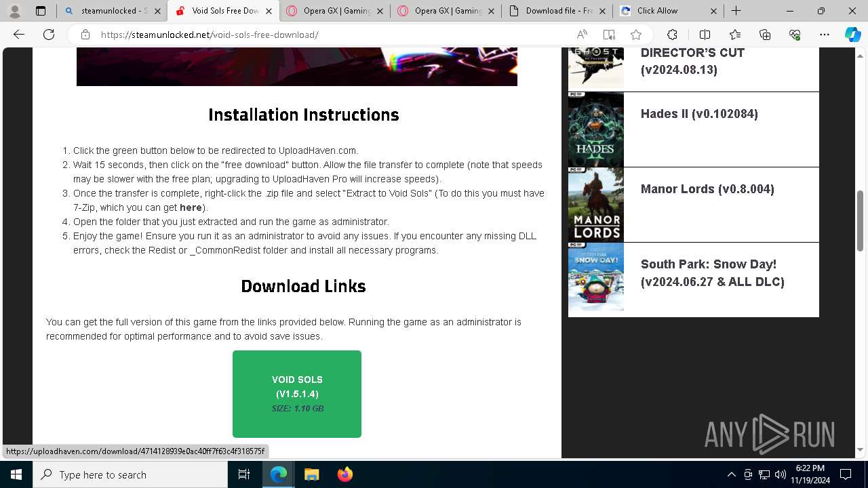Click the Installation Instructions heading
This screenshot has width=868, height=488.
[x=303, y=115]
